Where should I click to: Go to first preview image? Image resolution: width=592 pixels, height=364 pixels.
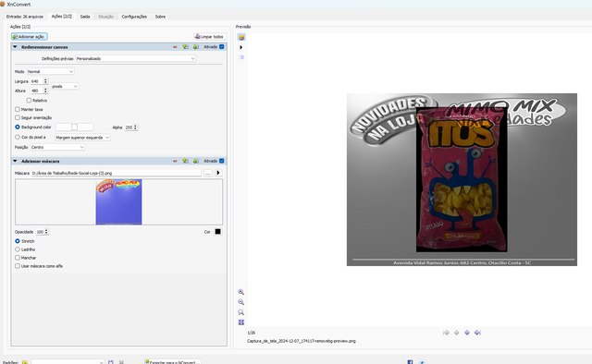[x=446, y=333]
